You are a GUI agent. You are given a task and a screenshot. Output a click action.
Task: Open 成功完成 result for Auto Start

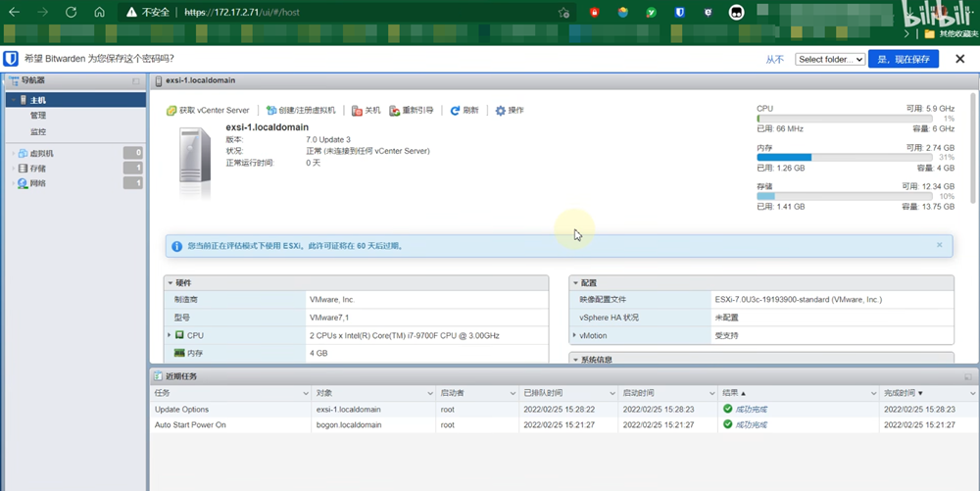click(x=751, y=424)
